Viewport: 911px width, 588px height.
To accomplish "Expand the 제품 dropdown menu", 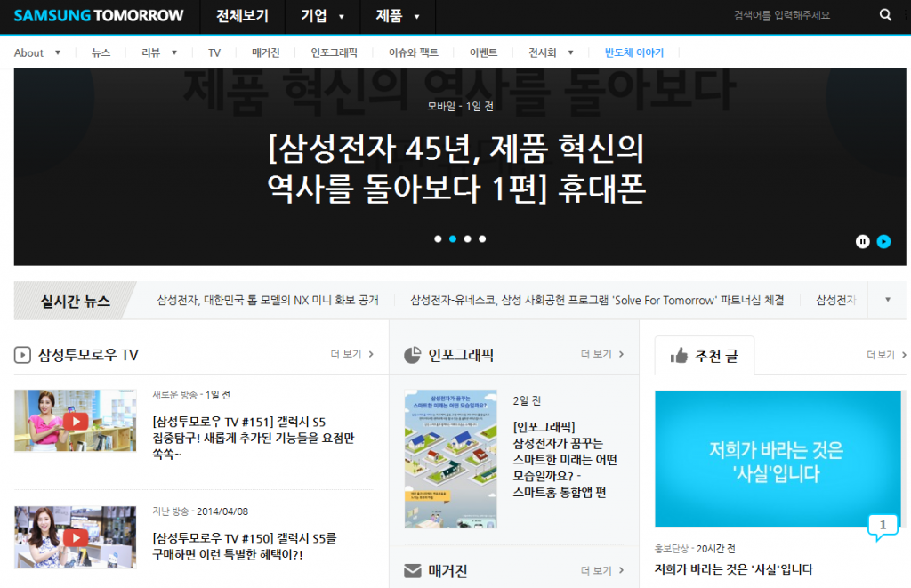I will (398, 16).
